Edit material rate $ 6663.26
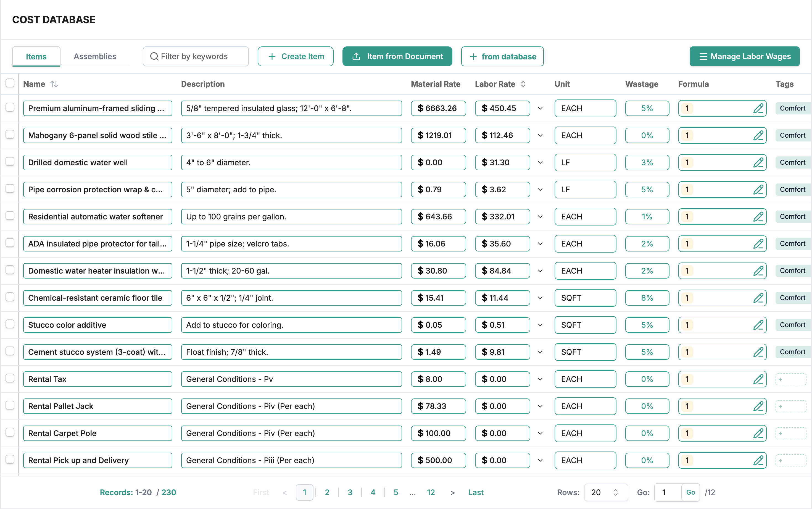 tap(438, 108)
